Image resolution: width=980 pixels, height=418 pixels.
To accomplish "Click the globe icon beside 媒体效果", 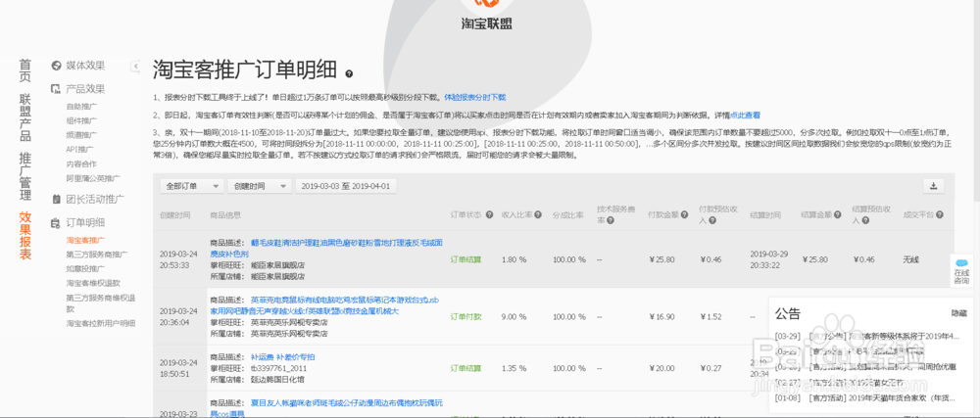I will 56,66.
